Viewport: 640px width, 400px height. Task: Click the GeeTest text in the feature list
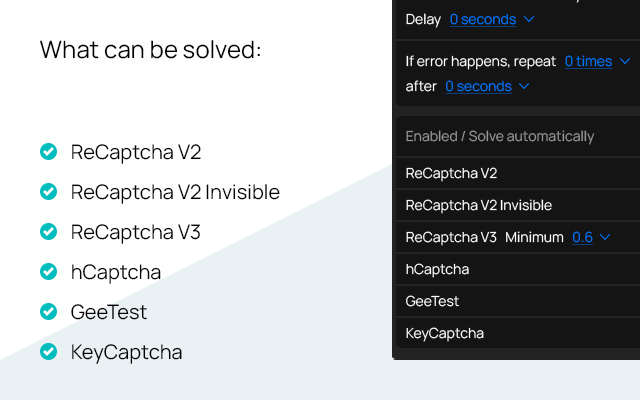tap(109, 312)
